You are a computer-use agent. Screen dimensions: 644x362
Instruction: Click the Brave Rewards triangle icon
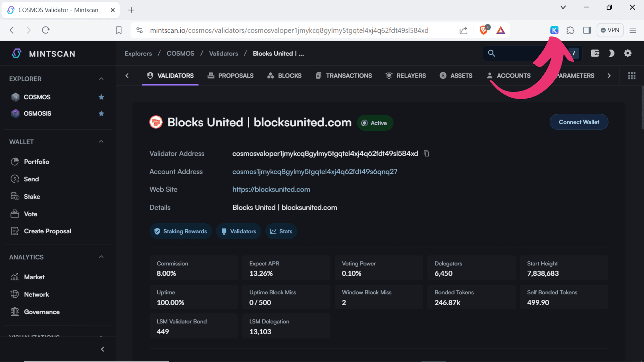501,30
